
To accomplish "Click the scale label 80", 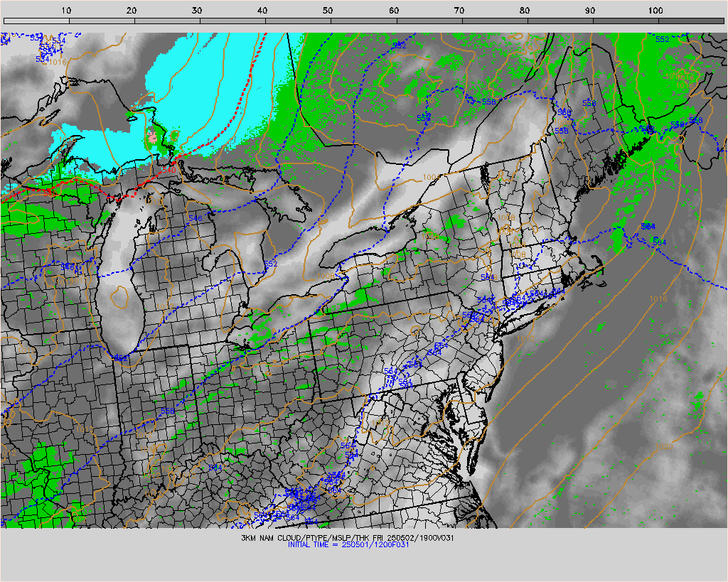I will pyautogui.click(x=525, y=10).
